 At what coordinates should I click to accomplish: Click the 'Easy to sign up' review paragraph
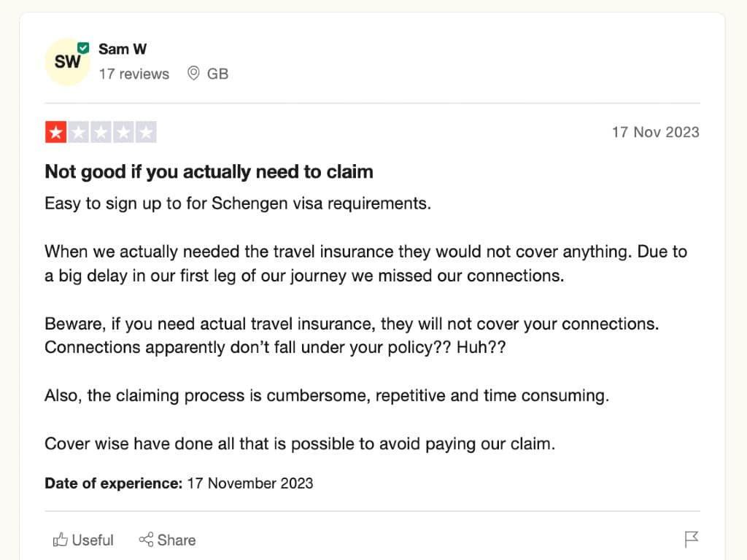(238, 203)
